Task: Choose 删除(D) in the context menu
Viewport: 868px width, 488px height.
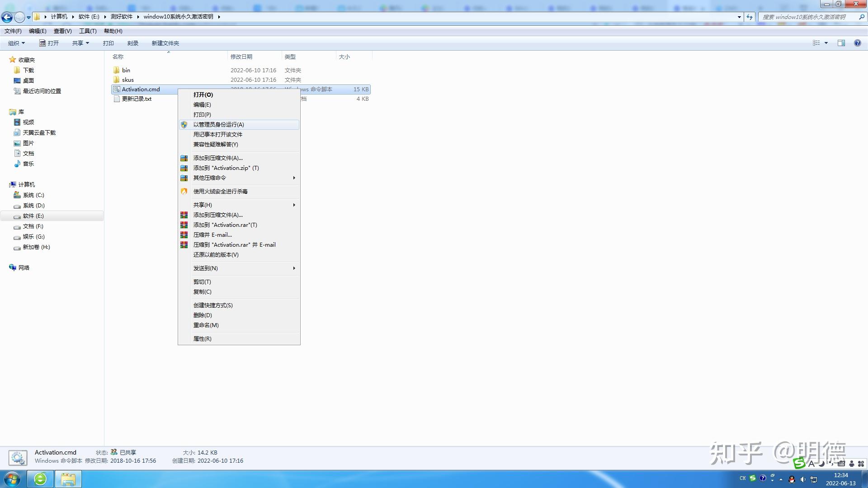Action: coord(239,315)
